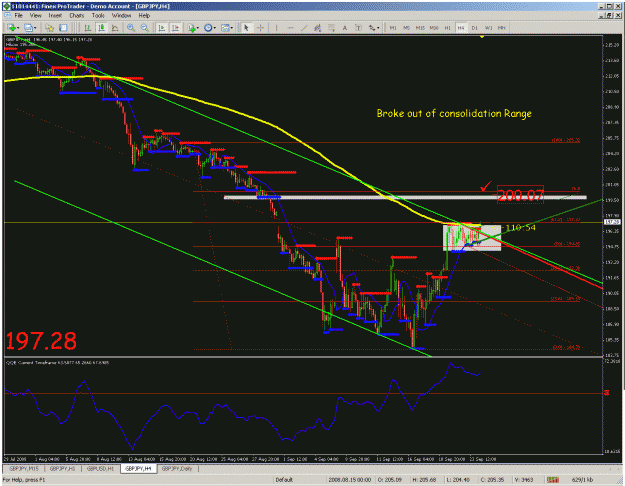The image size is (625, 486).
Task: Switch to W1 timeframe
Action: (x=489, y=28)
